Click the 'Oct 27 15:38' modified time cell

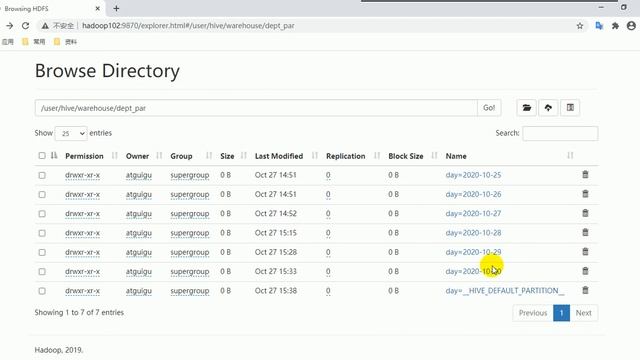276,291
